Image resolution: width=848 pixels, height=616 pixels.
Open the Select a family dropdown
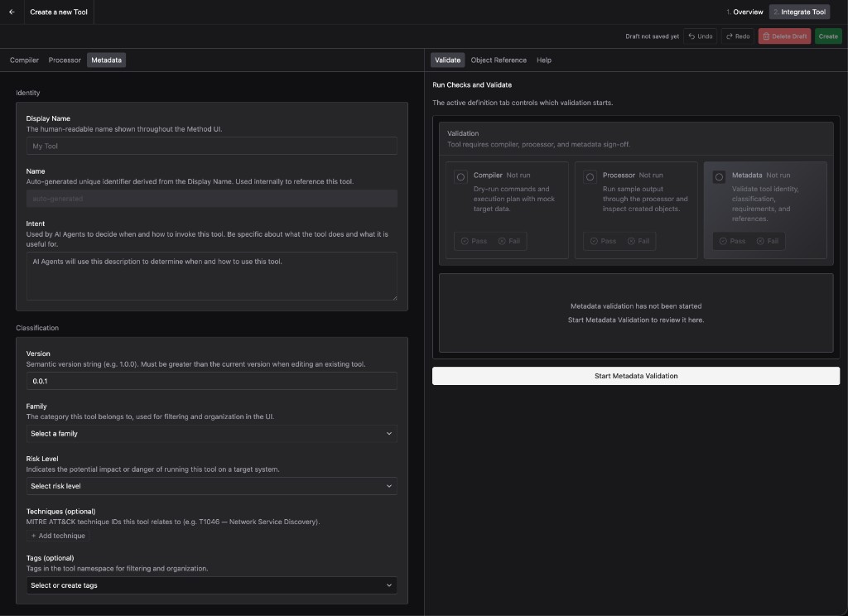(211, 434)
